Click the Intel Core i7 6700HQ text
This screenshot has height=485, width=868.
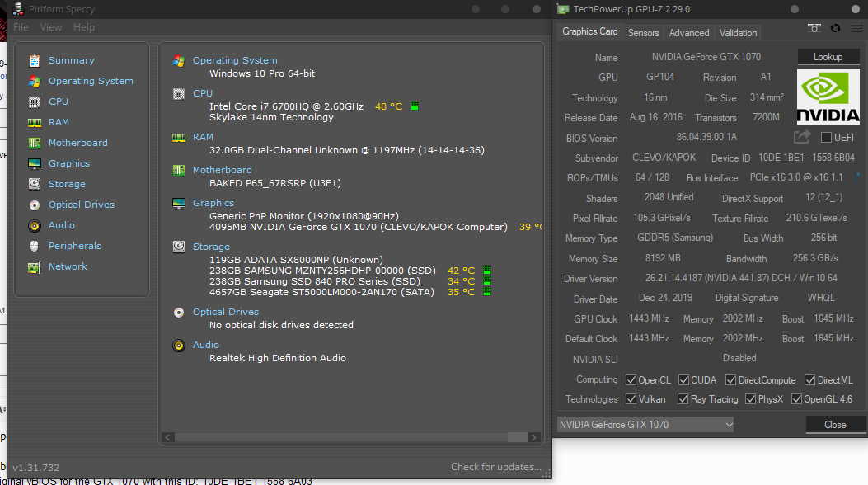pyautogui.click(x=286, y=106)
